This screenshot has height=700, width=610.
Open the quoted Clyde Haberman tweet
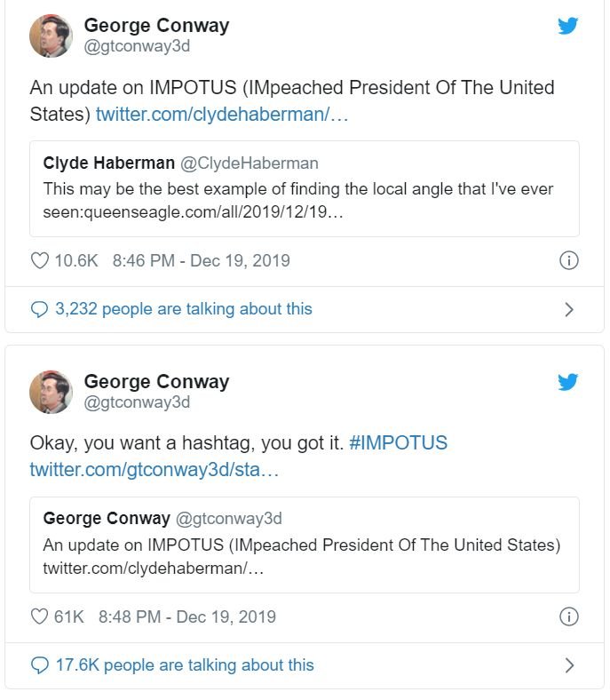pos(305,188)
